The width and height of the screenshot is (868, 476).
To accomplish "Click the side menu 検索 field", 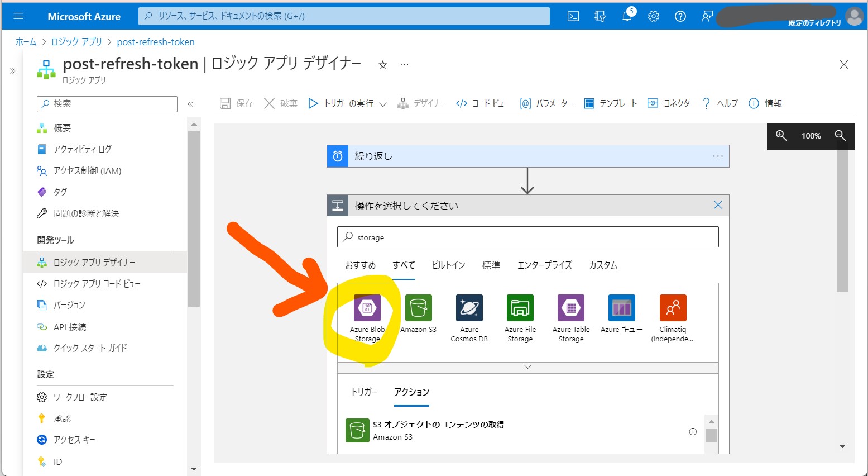I will [x=107, y=104].
